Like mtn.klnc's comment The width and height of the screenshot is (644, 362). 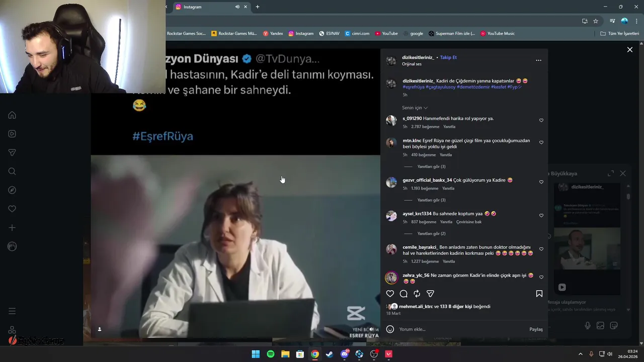[x=541, y=142]
